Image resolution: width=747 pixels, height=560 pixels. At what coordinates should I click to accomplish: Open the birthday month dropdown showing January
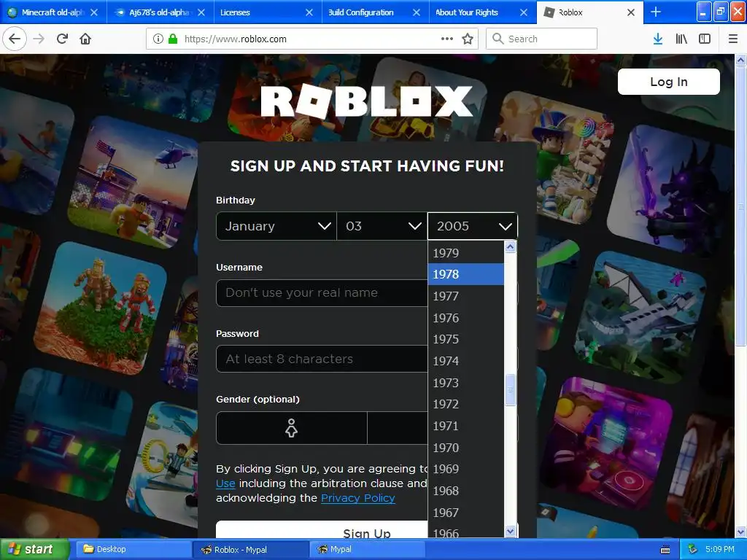[276, 226]
